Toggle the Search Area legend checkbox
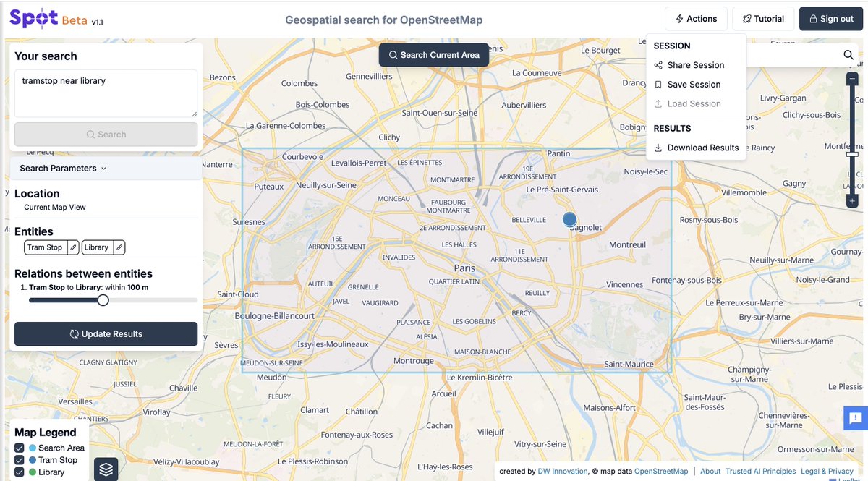The image size is (868, 481). pyautogui.click(x=20, y=448)
